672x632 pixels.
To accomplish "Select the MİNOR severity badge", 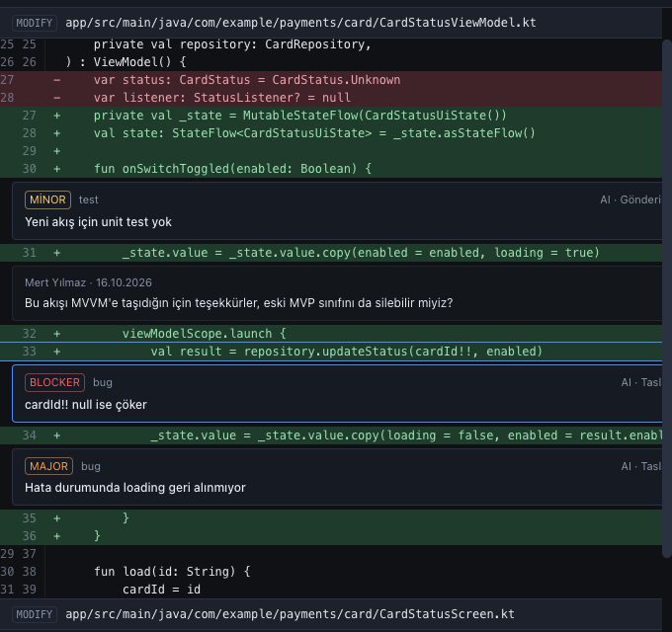I will coord(47,199).
